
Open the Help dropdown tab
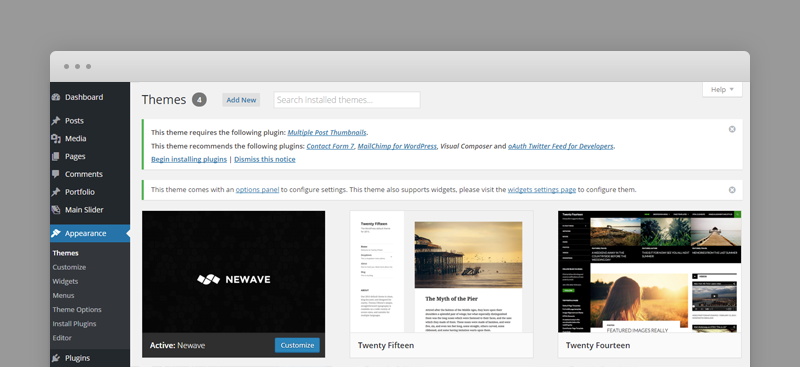pyautogui.click(x=722, y=89)
